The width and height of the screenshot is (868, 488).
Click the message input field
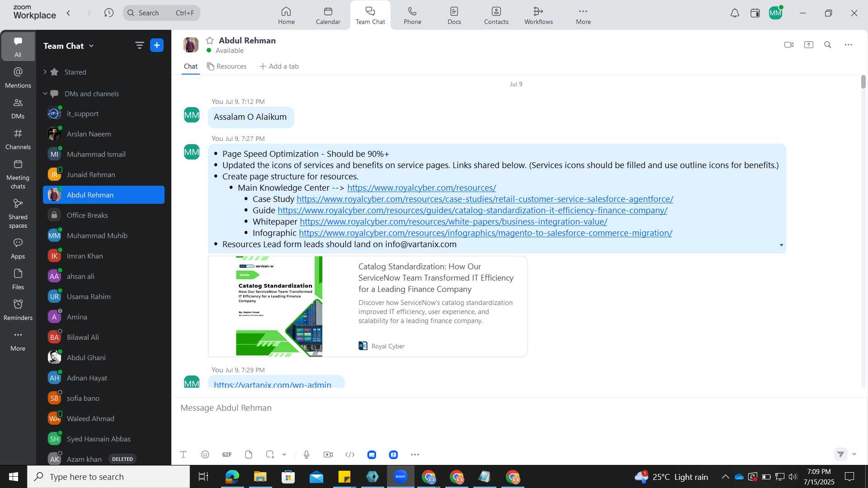(x=515, y=408)
